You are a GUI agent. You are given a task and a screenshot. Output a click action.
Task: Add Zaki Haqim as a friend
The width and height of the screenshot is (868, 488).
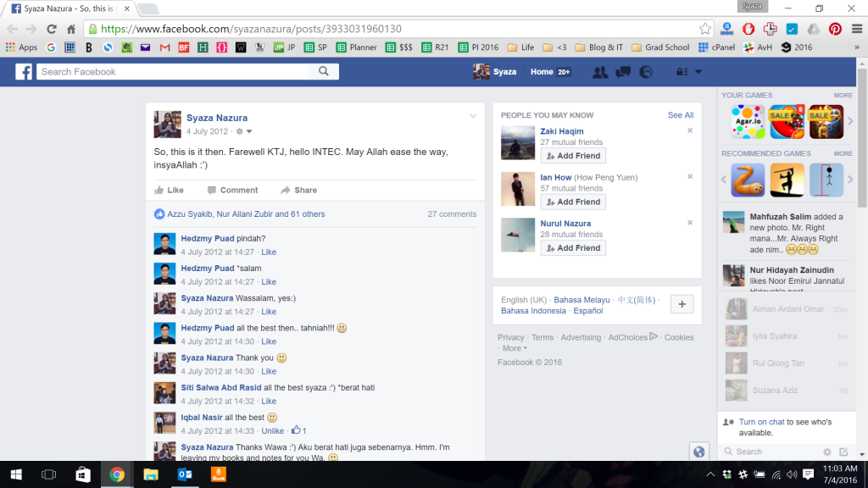(573, 156)
